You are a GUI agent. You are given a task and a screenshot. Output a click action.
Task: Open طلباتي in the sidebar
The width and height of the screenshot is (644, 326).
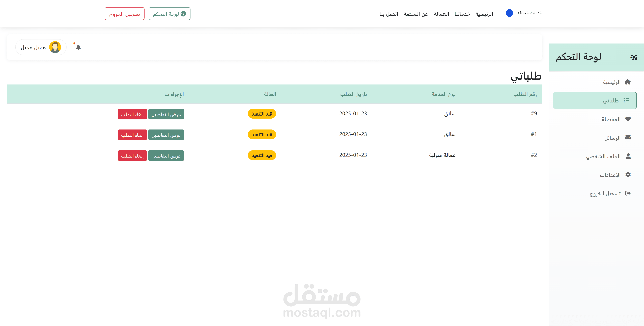tap(610, 101)
